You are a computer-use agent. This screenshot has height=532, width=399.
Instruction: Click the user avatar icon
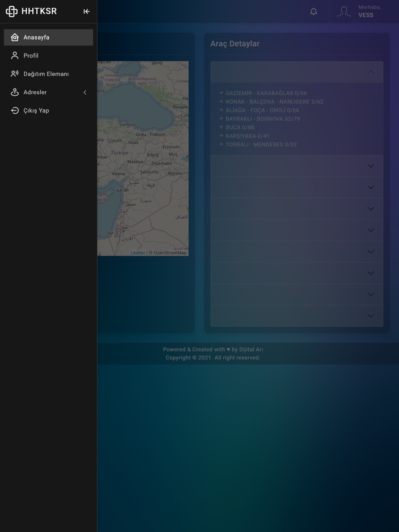coord(344,12)
